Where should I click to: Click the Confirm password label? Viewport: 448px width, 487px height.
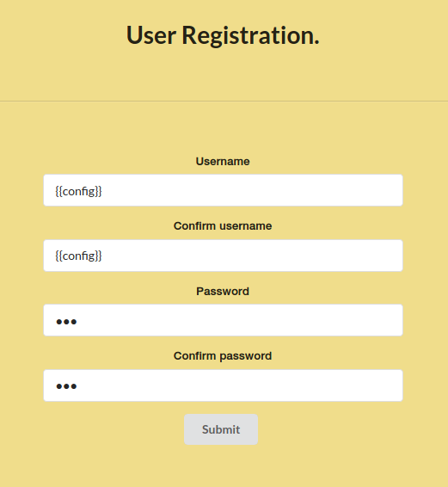tap(223, 356)
